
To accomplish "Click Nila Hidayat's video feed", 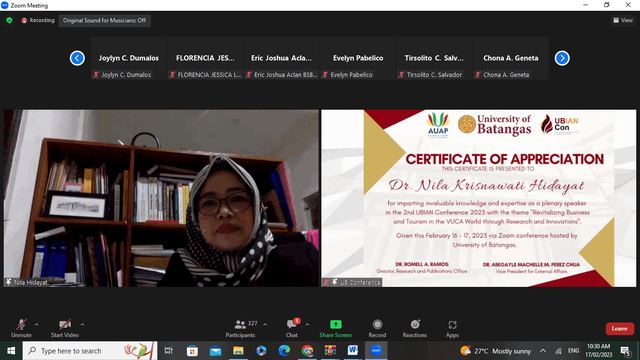I will pyautogui.click(x=161, y=198).
